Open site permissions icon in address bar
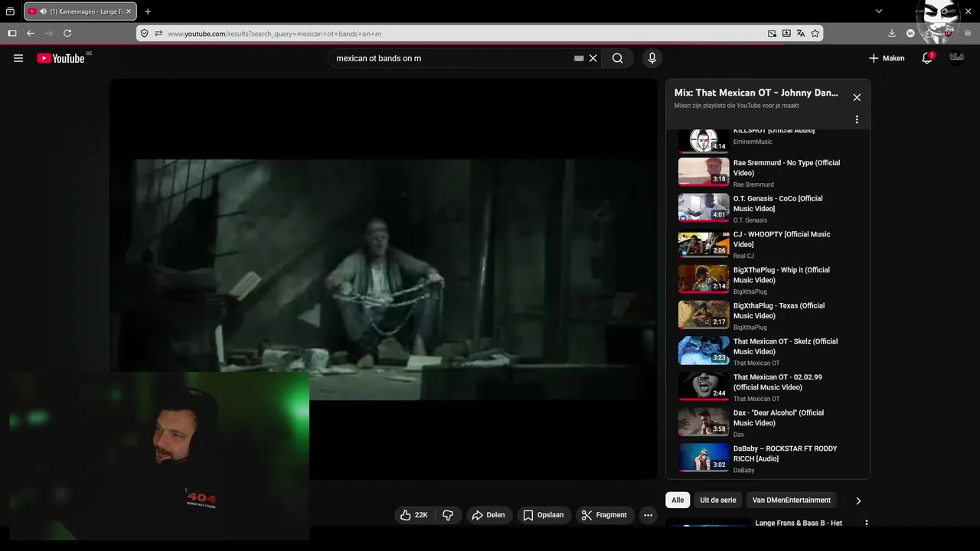 158,34
